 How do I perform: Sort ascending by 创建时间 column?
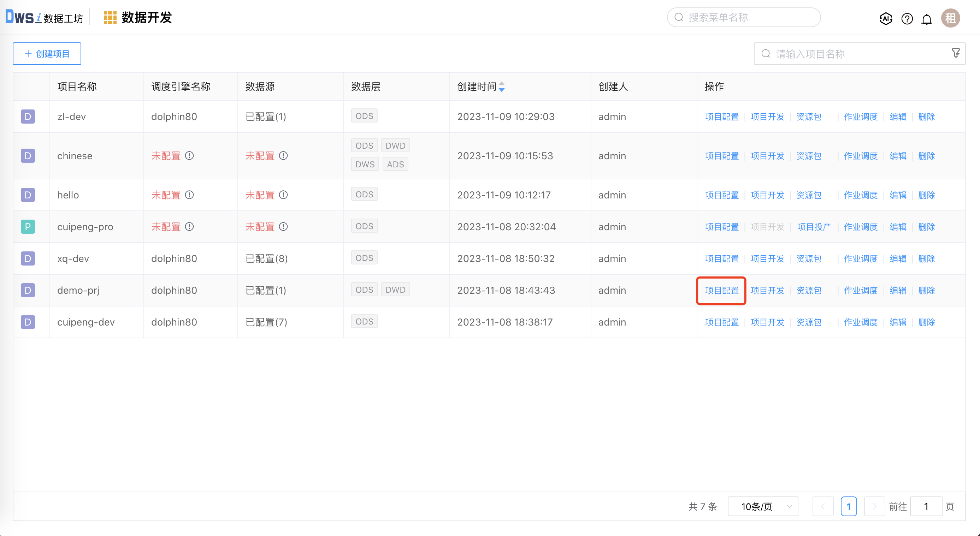tap(502, 84)
